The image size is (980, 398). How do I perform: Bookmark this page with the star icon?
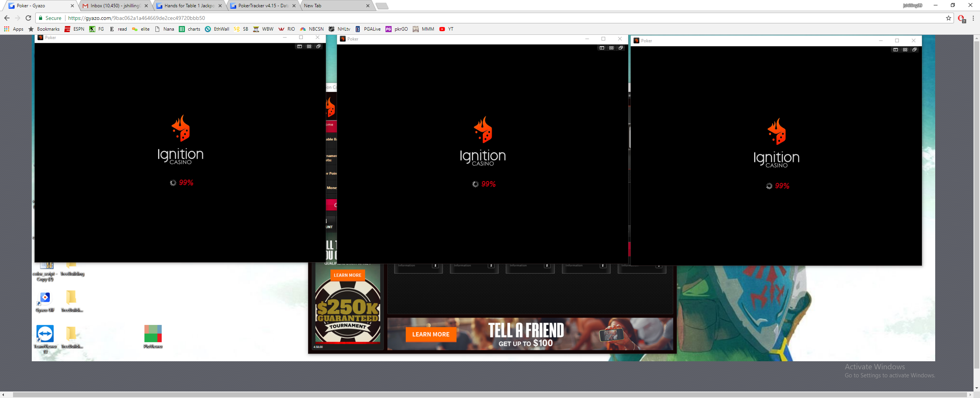pyautogui.click(x=948, y=18)
